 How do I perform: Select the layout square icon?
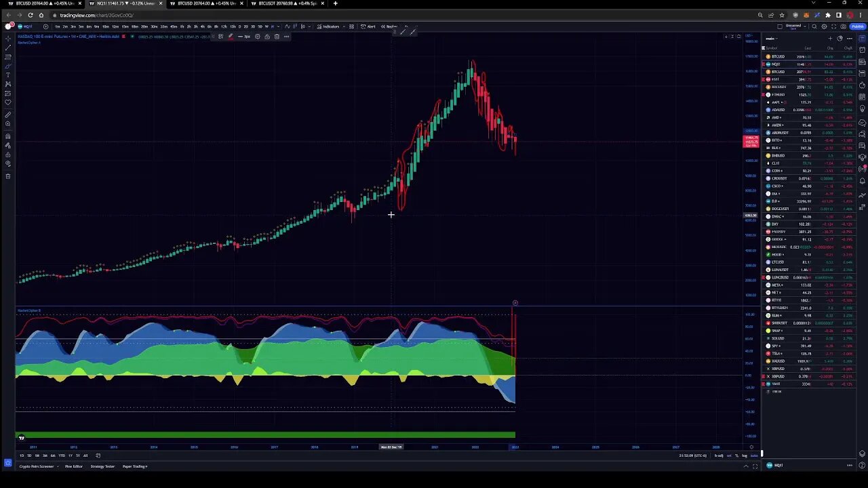[780, 26]
